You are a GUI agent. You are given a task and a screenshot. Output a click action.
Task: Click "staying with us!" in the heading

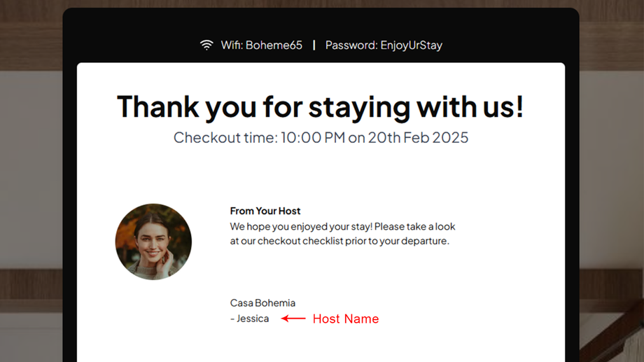click(416, 107)
